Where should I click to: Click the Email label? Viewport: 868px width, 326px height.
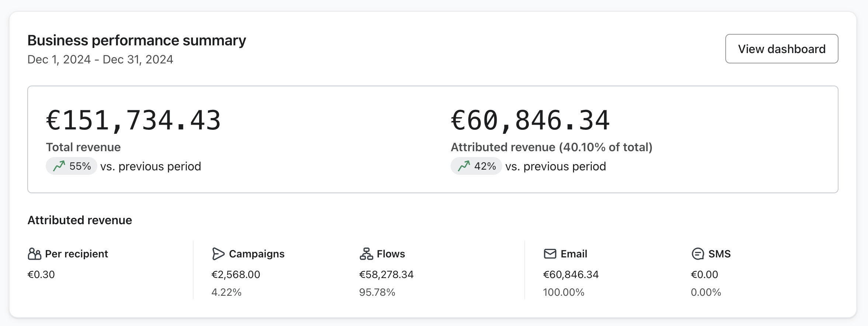click(x=574, y=254)
